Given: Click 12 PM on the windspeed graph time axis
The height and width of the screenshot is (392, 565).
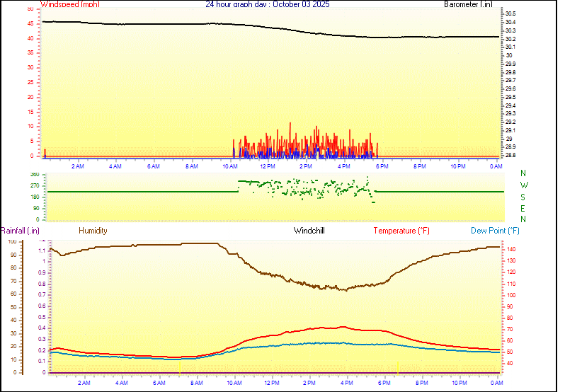Looking at the screenshot, I should point(268,166).
